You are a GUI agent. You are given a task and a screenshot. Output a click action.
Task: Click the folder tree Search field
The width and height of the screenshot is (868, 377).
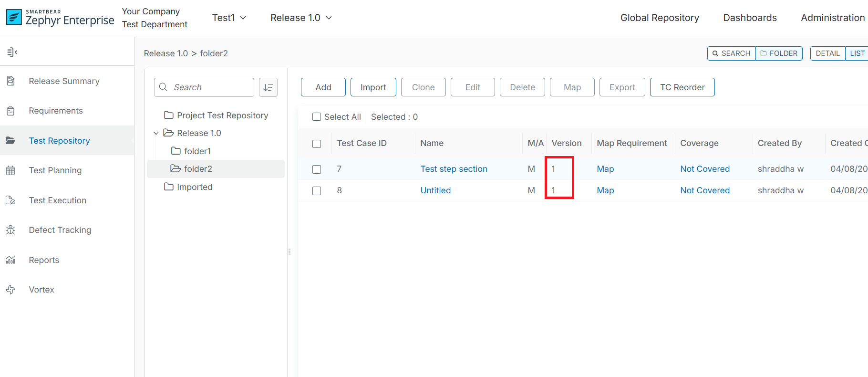click(210, 87)
